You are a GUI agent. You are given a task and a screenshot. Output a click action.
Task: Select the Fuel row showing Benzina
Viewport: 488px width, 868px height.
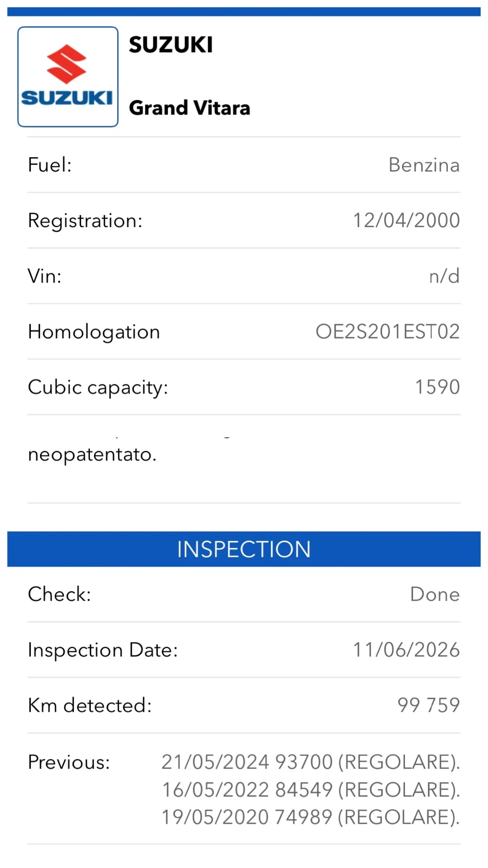point(244,165)
